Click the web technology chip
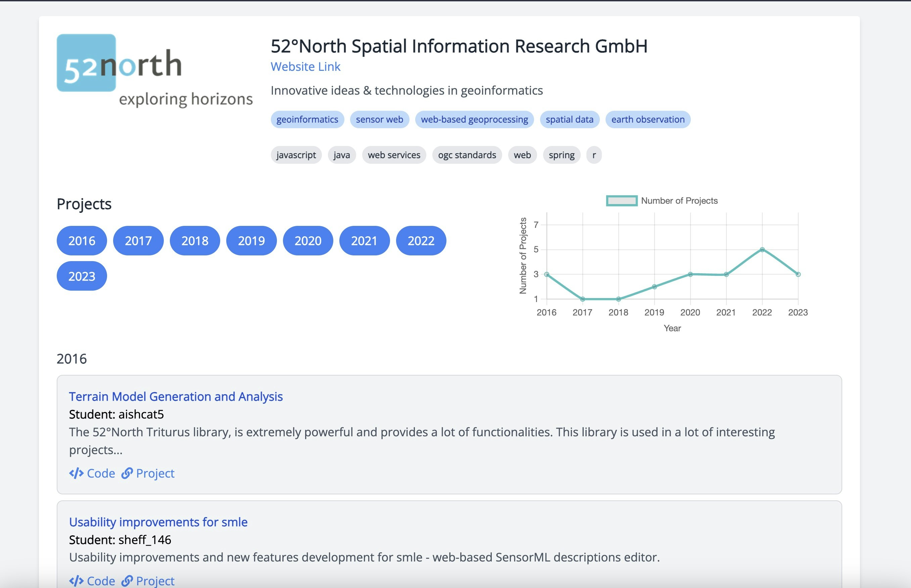 point(522,155)
